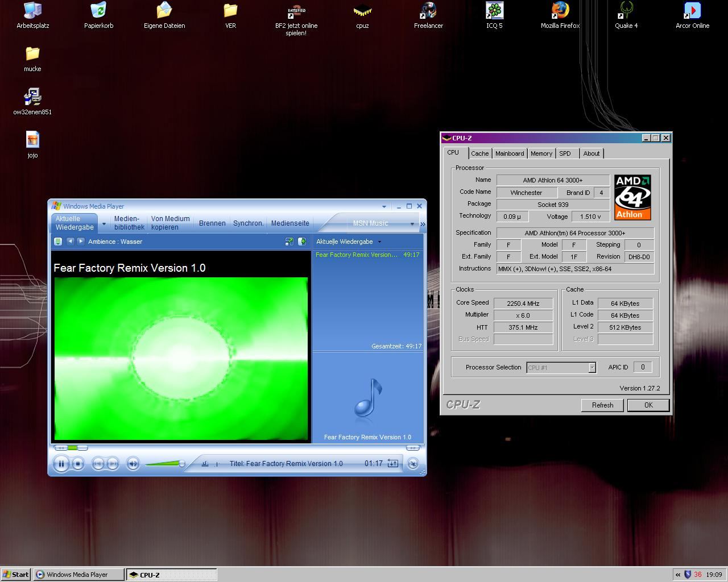The width and height of the screenshot is (728, 582).
Task: Pause playback in Windows Media Player
Action: point(61,464)
